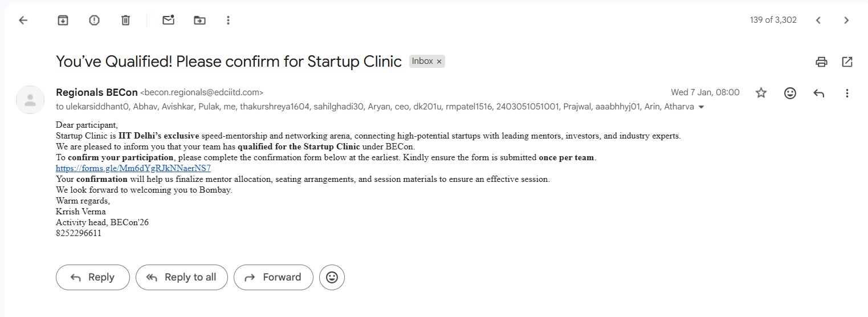The image size is (868, 317).
Task: Archive this email
Action: (63, 21)
